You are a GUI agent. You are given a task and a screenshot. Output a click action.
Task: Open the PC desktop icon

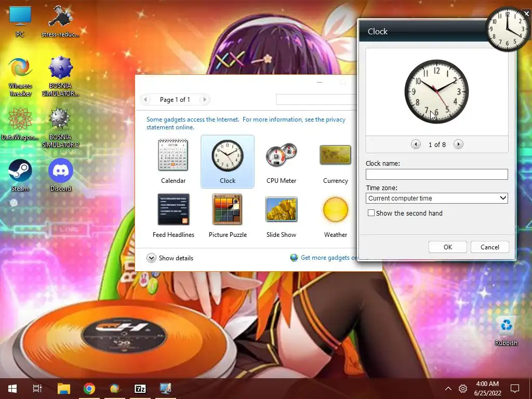tap(20, 21)
